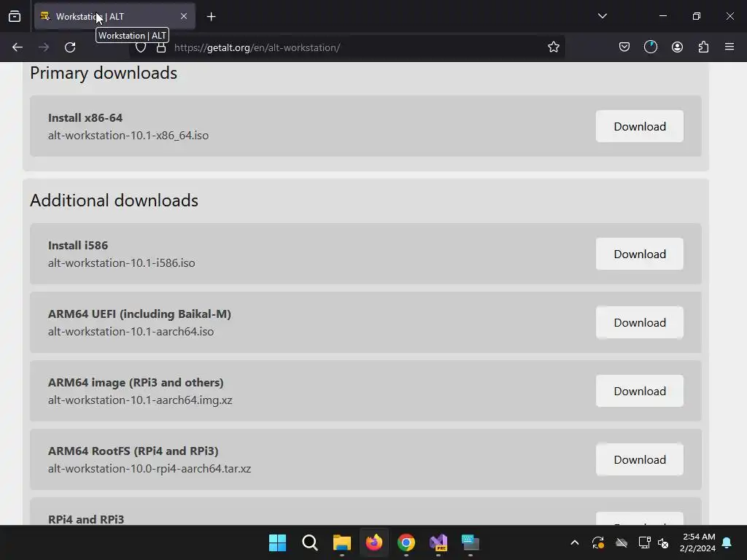Select filename alt-workstation-10.1-i586.iso
The height and width of the screenshot is (560, 747).
pos(122,262)
